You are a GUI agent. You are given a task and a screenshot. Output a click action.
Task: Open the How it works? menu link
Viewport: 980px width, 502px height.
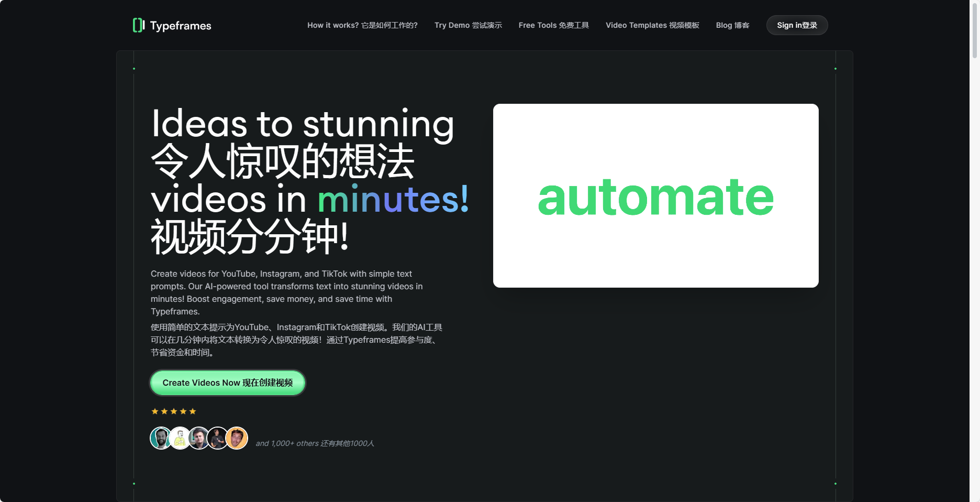click(x=362, y=25)
